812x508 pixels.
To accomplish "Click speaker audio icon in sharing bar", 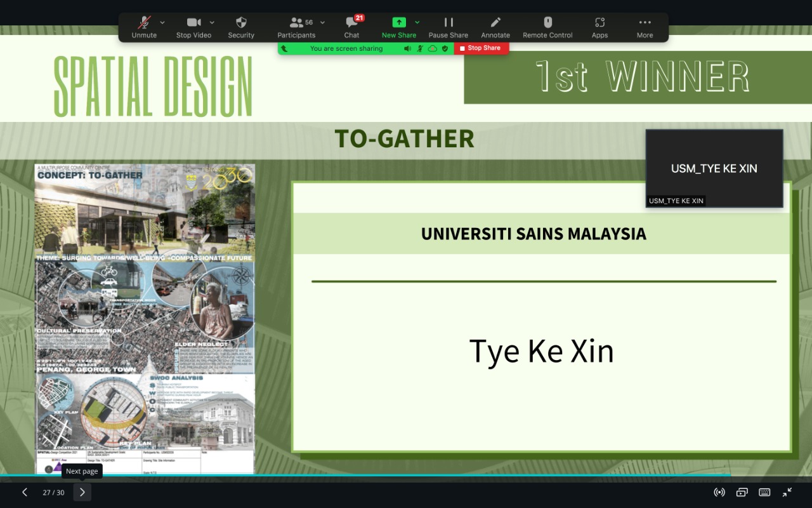I will coord(407,48).
